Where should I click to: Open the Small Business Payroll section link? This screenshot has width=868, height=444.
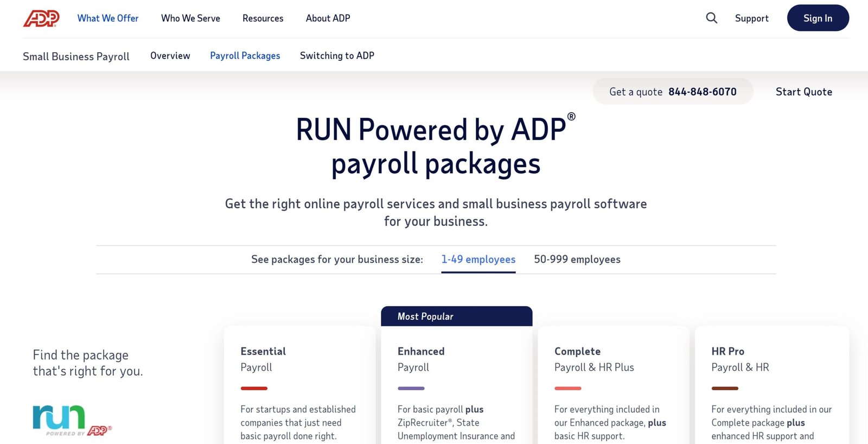tap(76, 56)
